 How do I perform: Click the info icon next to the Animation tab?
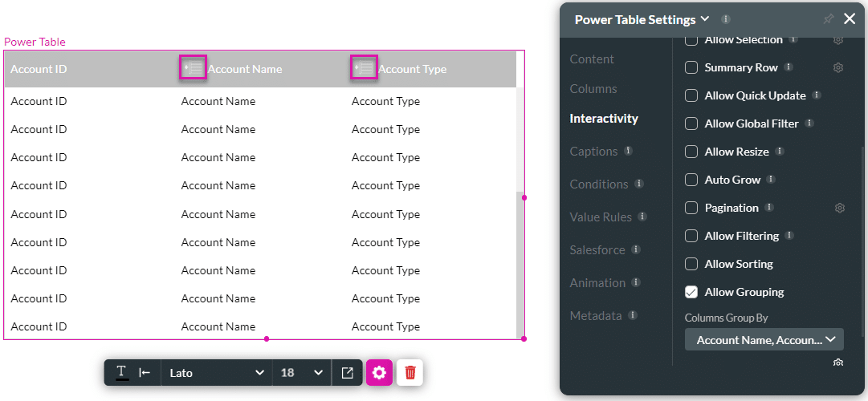pyautogui.click(x=636, y=282)
